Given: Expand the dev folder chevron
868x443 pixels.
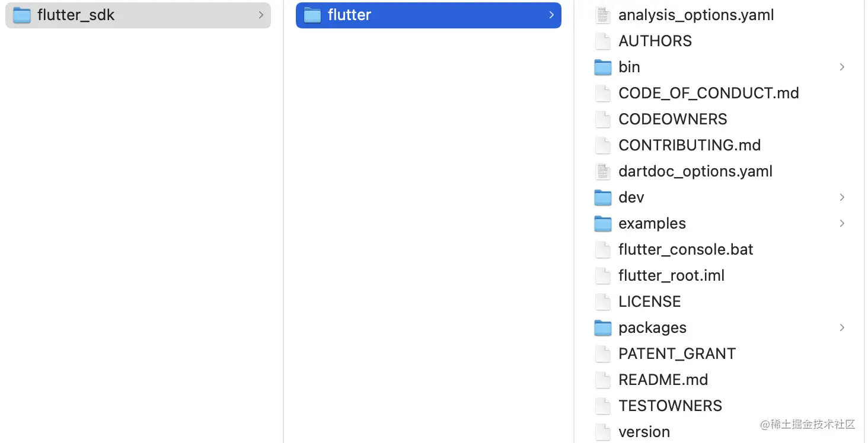Looking at the screenshot, I should (x=842, y=198).
